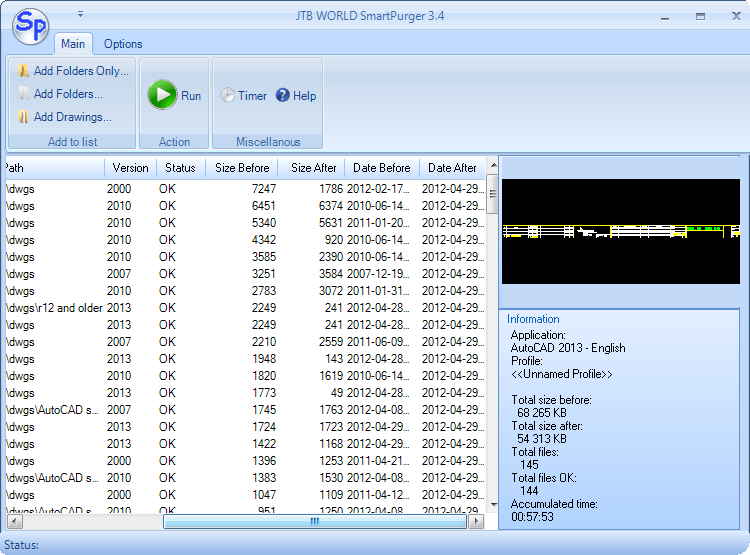The image size is (750, 555).
Task: Sort list by Size After column header
Action: click(313, 168)
